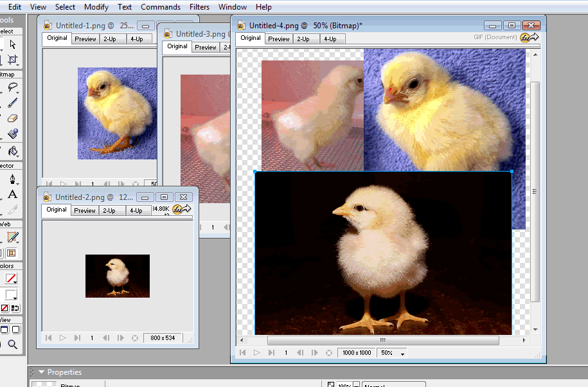Click the stroke color swatch
Image resolution: width=588 pixels, height=387 pixels.
click(11, 279)
